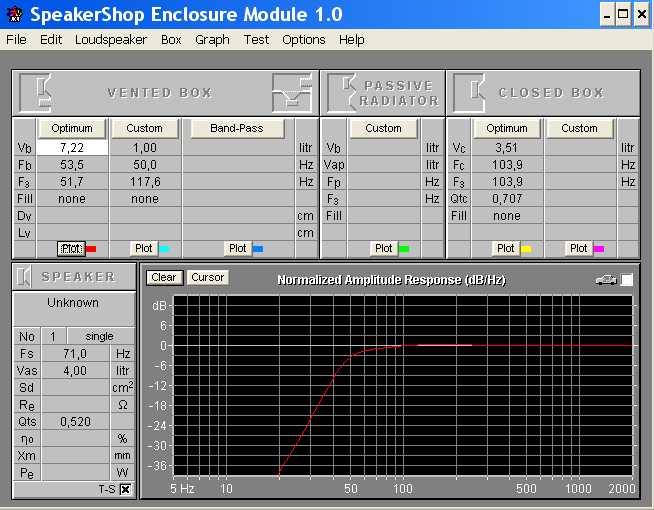The width and height of the screenshot is (654, 510).
Task: Click the closed box Fill value none
Action: [507, 216]
